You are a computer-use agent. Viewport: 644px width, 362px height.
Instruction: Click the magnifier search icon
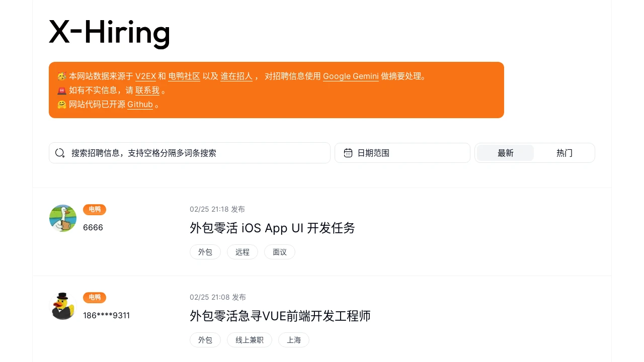pos(60,153)
